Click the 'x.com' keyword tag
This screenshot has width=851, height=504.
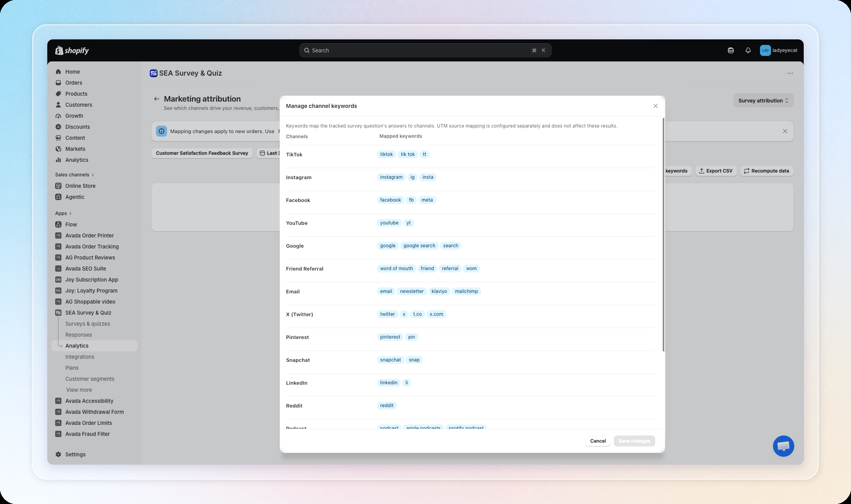click(437, 314)
